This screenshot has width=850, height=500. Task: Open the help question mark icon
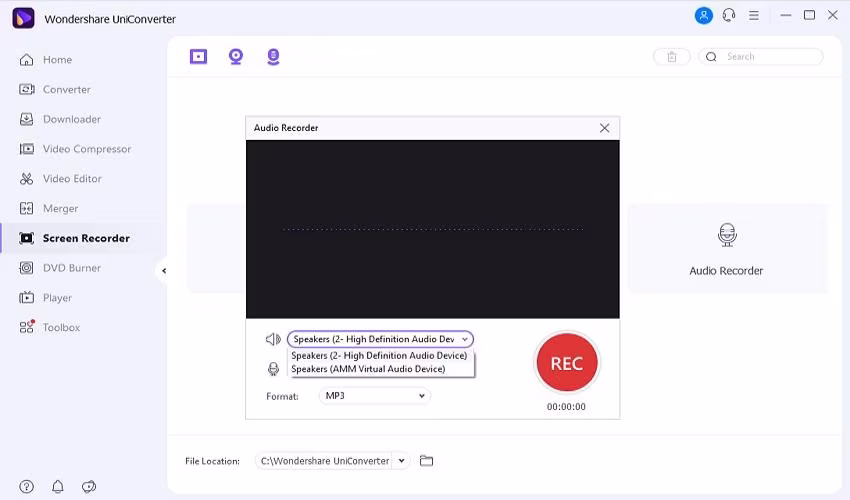click(x=27, y=487)
